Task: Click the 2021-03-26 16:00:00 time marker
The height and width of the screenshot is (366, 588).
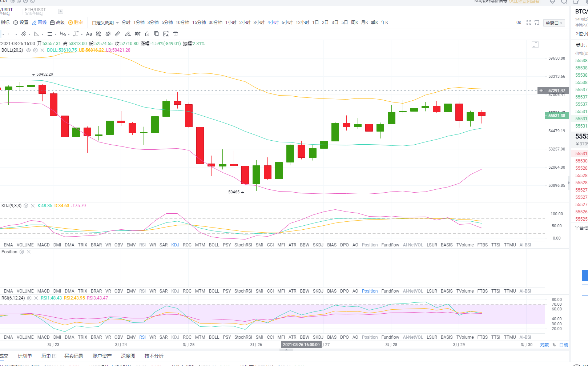Action: pyautogui.click(x=301, y=345)
